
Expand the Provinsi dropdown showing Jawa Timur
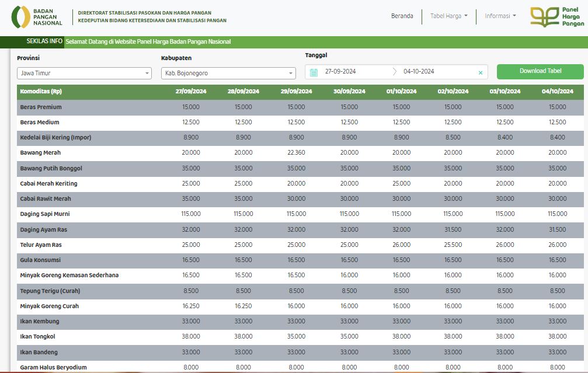tap(84, 74)
